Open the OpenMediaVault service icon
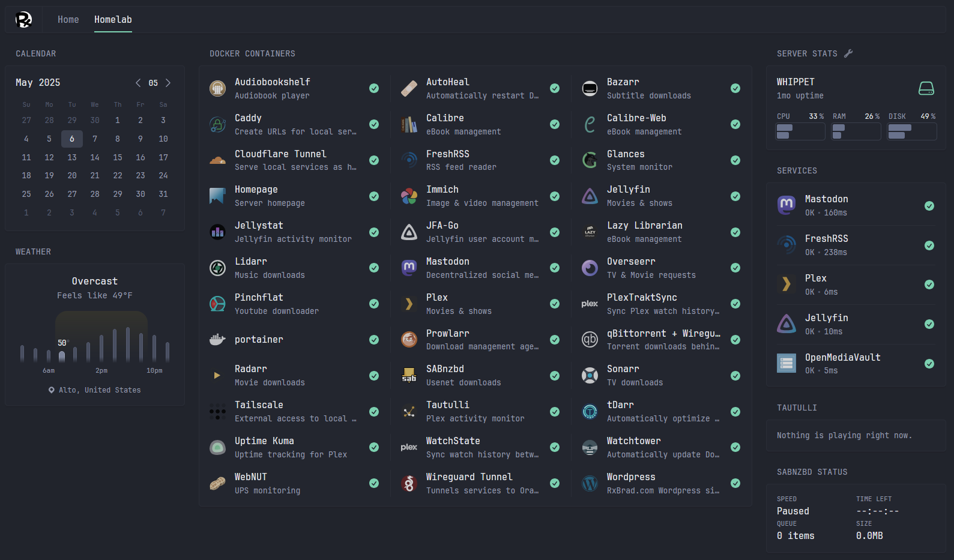The height and width of the screenshot is (560, 954). point(786,363)
